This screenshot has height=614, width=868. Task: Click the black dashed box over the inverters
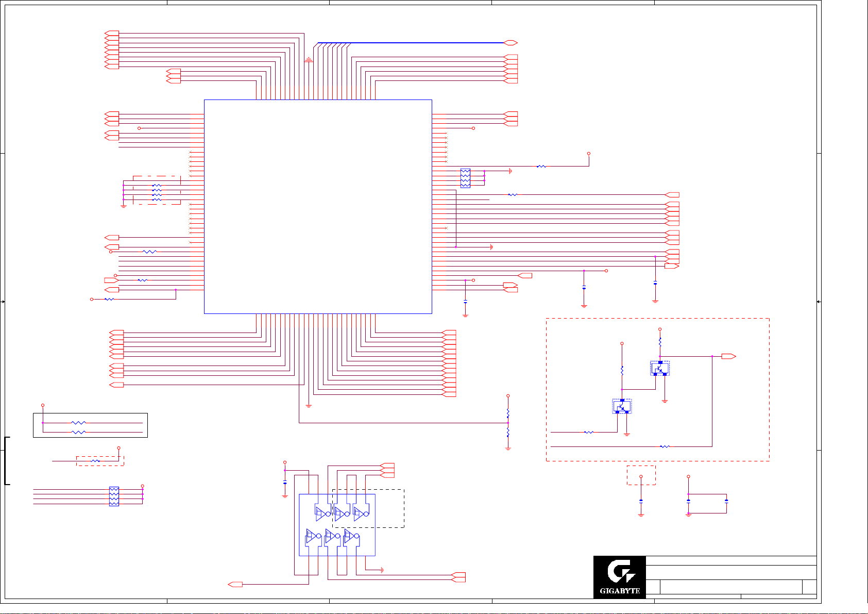pos(368,508)
